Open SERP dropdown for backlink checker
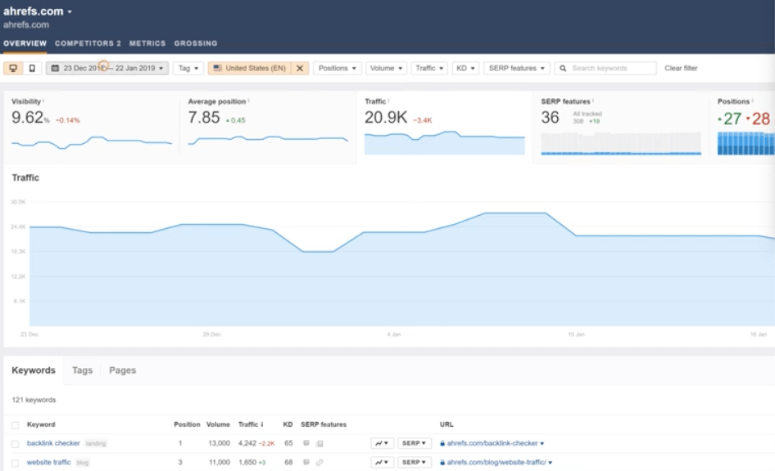The width and height of the screenshot is (775, 471). point(414,443)
